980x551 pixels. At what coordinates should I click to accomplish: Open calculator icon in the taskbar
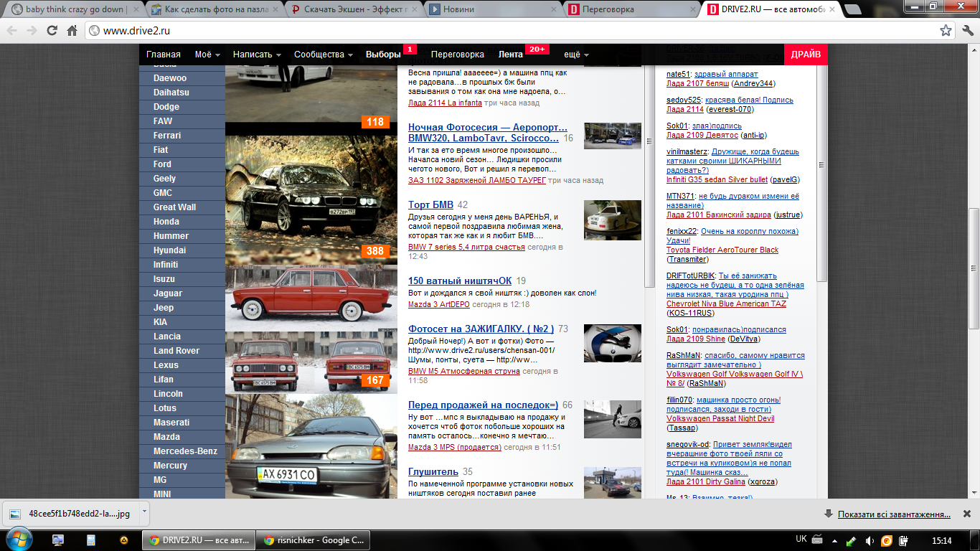(91, 540)
